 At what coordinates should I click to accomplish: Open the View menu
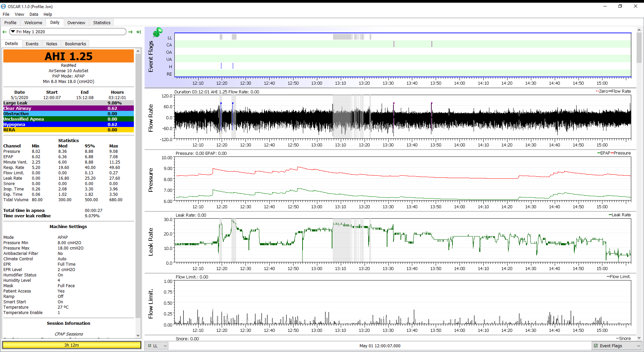(19, 14)
